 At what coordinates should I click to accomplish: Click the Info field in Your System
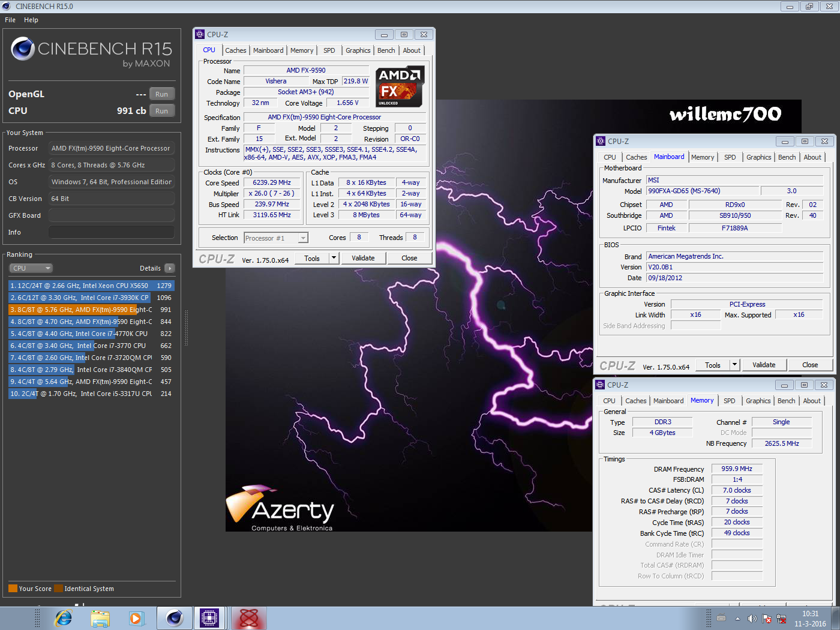point(112,232)
